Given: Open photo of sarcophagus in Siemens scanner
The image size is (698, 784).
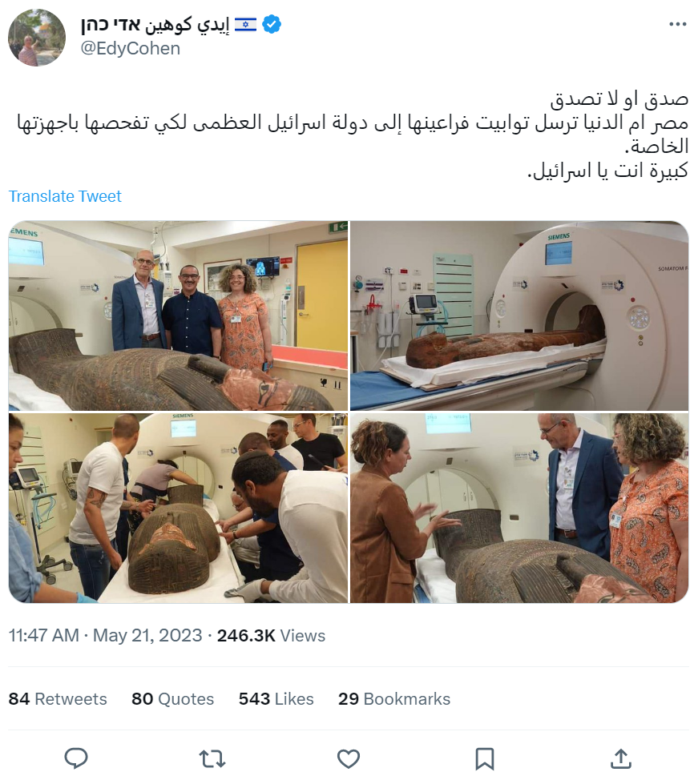Looking at the screenshot, I should [519, 316].
